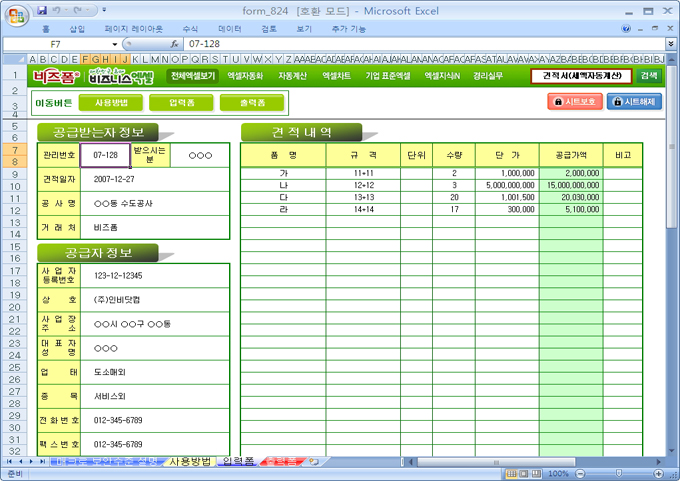680x481 pixels.
Task: Open the Name Box dropdown
Action: tap(115, 45)
